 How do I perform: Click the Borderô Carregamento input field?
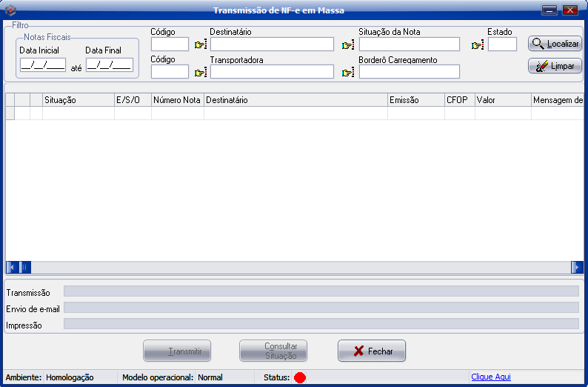410,72
